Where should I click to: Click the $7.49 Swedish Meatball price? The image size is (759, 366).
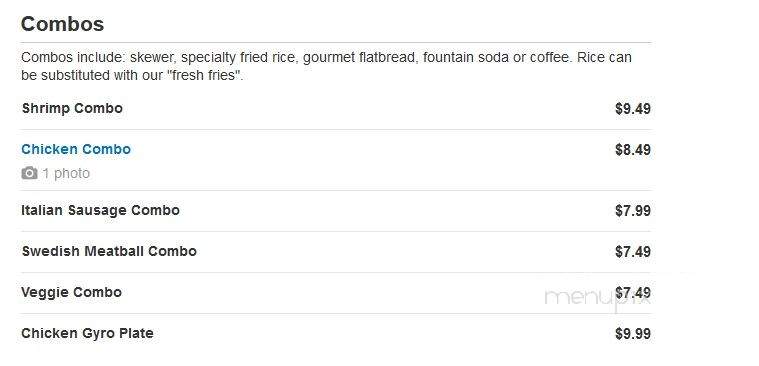click(633, 252)
